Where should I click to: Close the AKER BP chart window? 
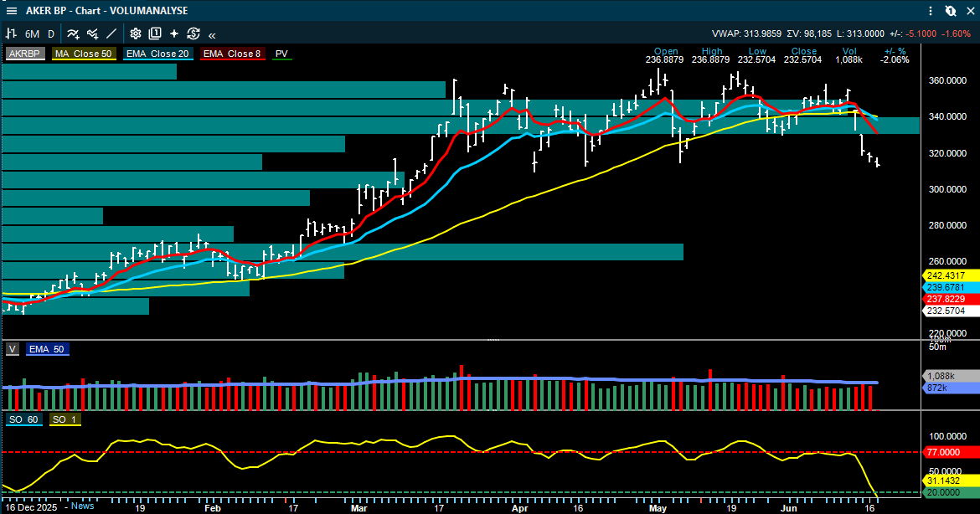[971, 11]
